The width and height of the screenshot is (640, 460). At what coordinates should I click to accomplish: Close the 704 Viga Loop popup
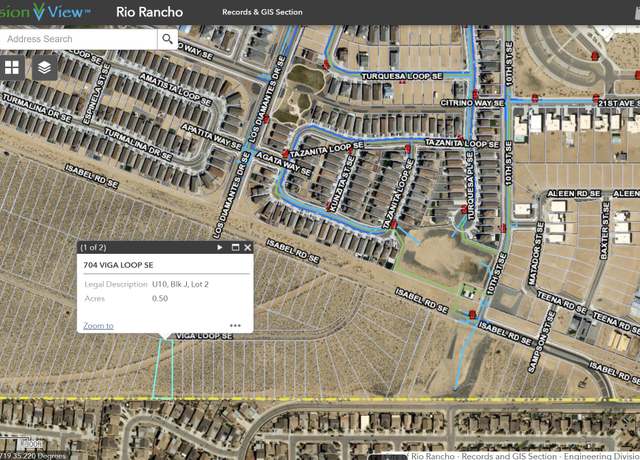pos(248,247)
